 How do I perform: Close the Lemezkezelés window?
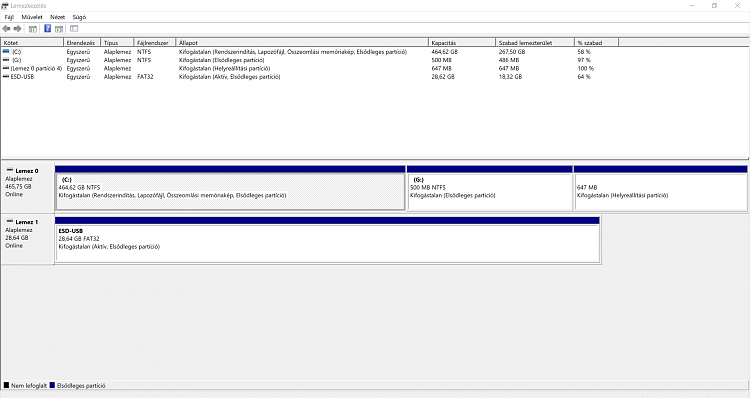click(737, 6)
